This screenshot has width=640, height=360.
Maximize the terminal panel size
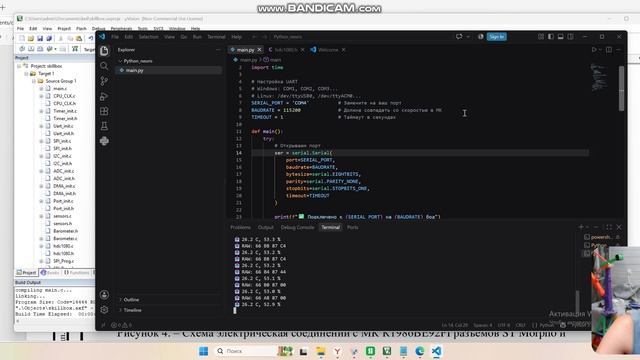pos(609,227)
